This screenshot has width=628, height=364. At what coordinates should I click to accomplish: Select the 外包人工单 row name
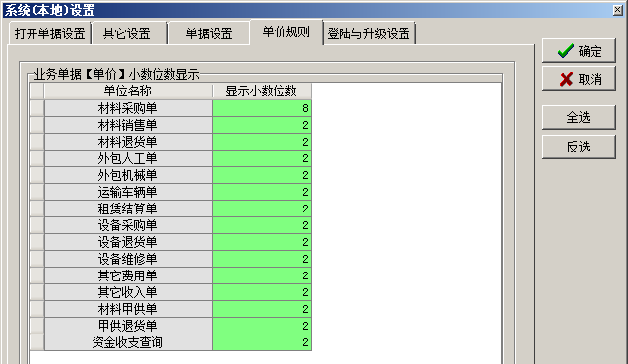tap(128, 158)
